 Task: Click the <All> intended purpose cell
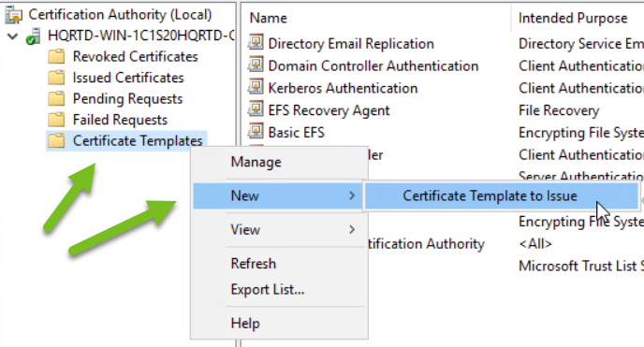534,243
